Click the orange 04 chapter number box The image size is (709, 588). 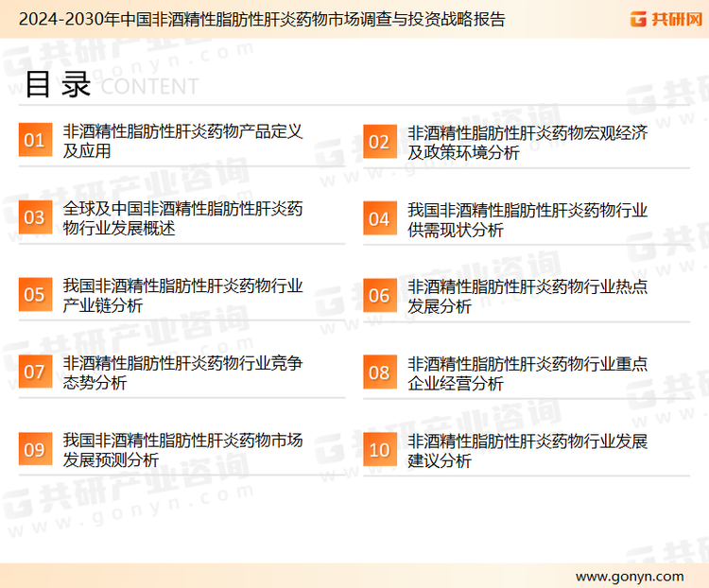[x=380, y=218]
